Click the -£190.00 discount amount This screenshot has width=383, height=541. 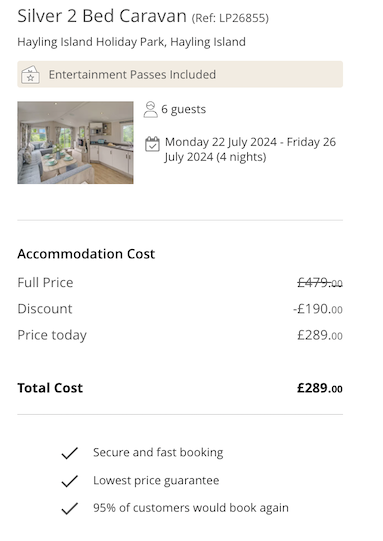point(318,309)
